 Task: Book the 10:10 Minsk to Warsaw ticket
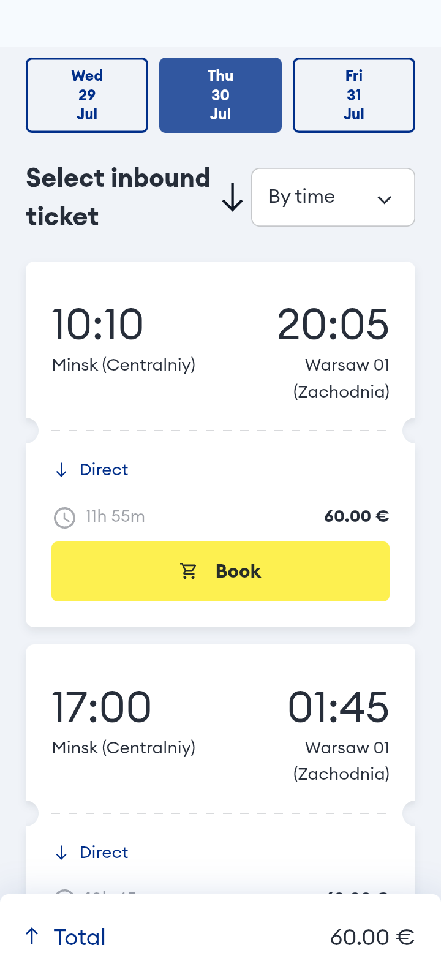221,571
